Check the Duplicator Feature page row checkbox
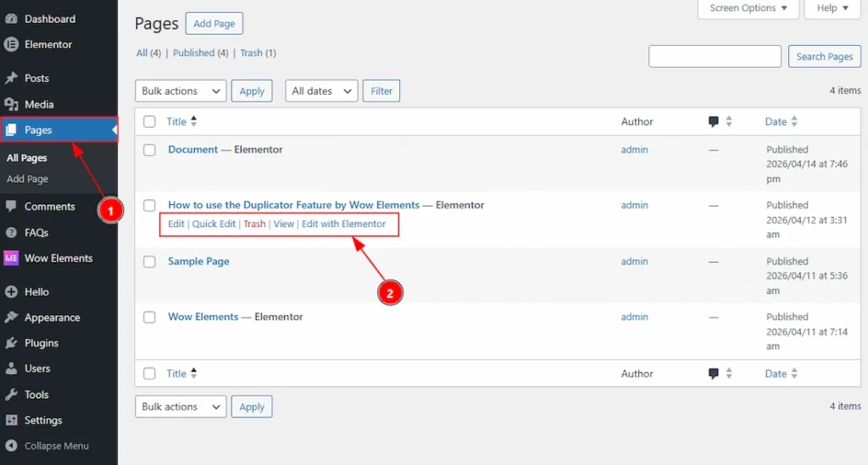The width and height of the screenshot is (868, 465). 149,205
